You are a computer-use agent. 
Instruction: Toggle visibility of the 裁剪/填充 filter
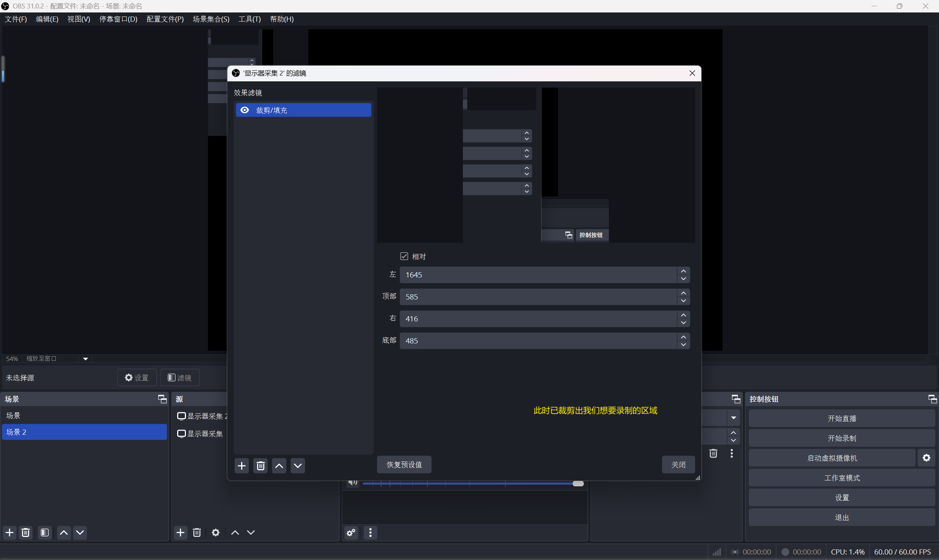[244, 110]
